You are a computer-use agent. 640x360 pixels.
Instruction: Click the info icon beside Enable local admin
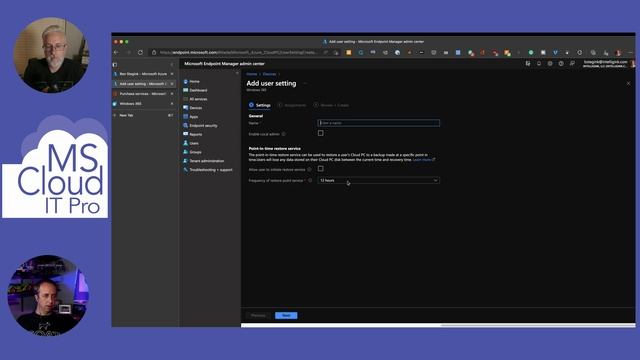pos(284,134)
